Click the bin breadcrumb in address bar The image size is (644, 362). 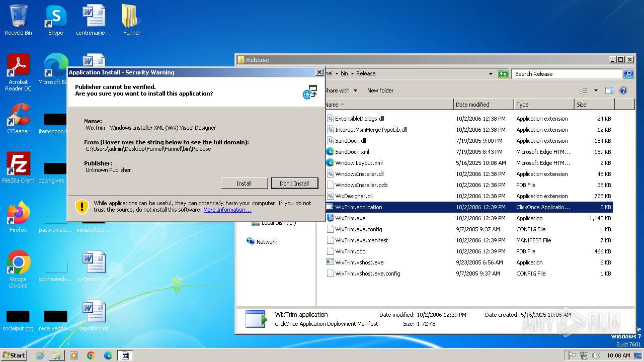tap(344, 73)
